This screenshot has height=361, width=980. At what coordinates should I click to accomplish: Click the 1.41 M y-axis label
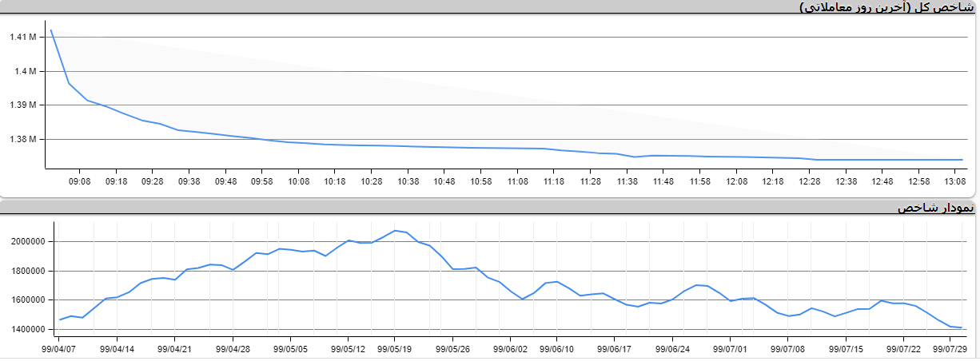click(x=22, y=38)
